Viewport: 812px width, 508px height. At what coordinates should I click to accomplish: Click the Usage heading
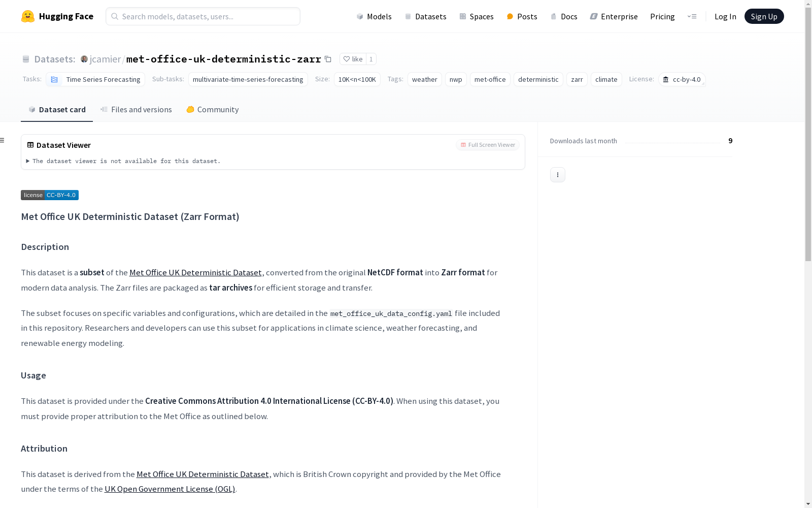[33, 375]
